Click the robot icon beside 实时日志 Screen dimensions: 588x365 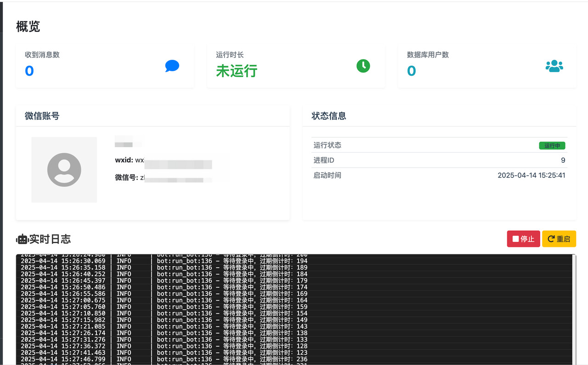(x=22, y=239)
